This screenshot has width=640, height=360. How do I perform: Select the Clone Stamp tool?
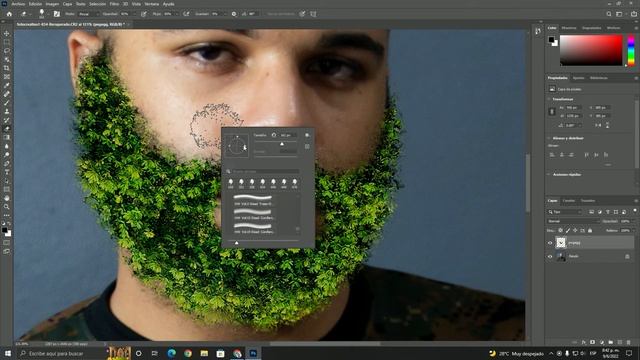tap(7, 111)
